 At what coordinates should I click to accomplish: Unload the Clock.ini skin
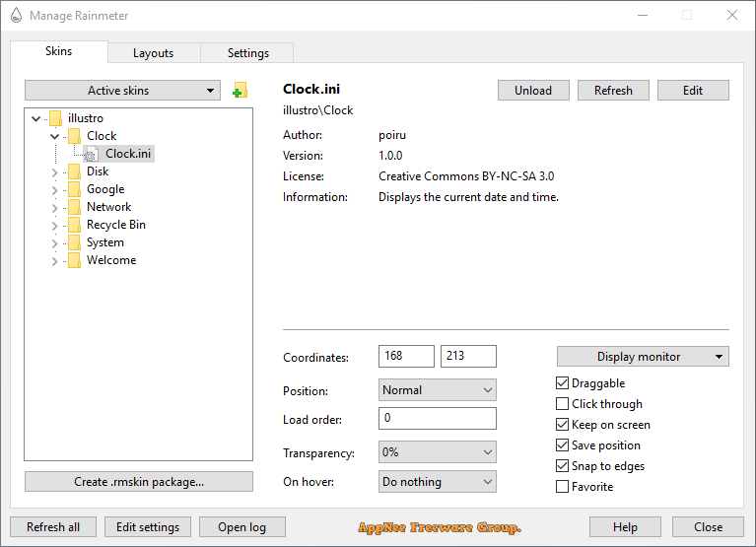click(533, 90)
